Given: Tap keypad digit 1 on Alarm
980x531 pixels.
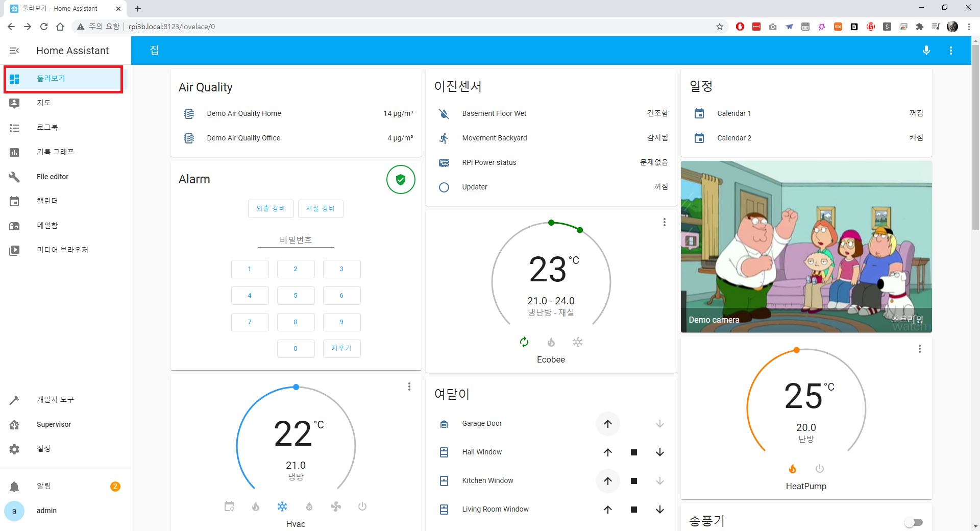Looking at the screenshot, I should pos(250,269).
